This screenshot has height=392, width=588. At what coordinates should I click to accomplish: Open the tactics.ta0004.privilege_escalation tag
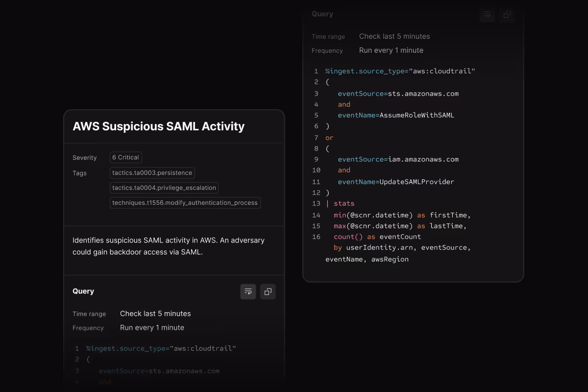tap(164, 188)
